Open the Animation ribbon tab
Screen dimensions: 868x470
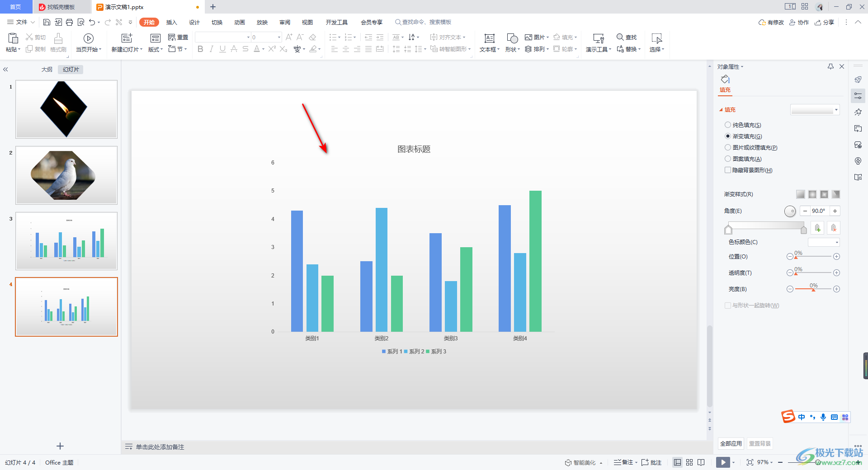click(x=239, y=22)
